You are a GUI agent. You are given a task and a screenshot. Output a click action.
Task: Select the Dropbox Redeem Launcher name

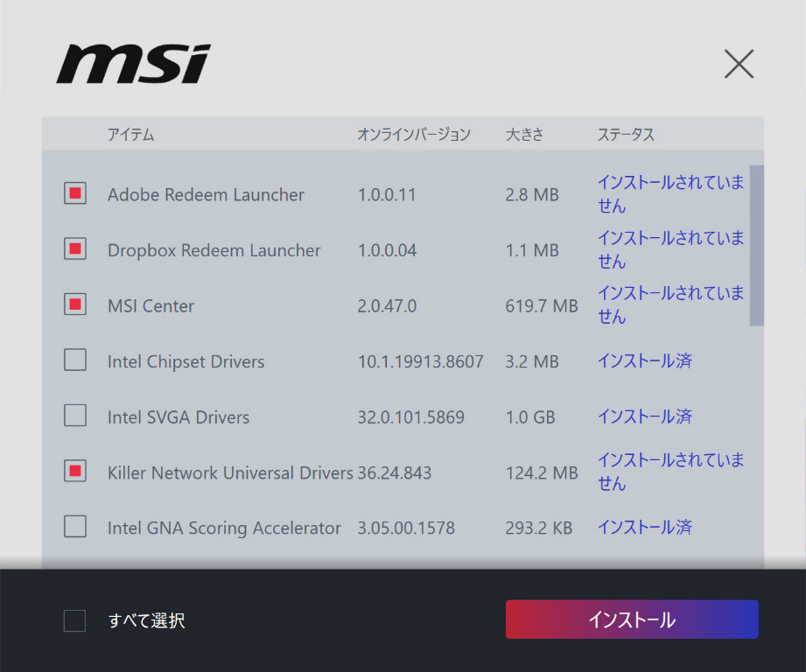214,250
